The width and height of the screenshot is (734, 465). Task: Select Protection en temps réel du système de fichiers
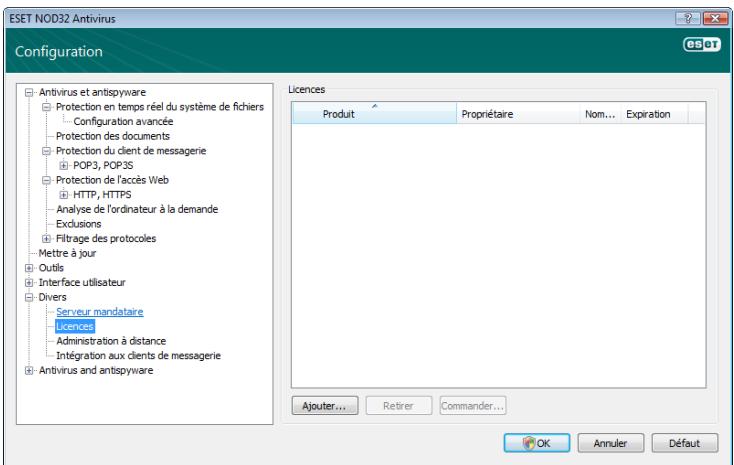(160, 107)
